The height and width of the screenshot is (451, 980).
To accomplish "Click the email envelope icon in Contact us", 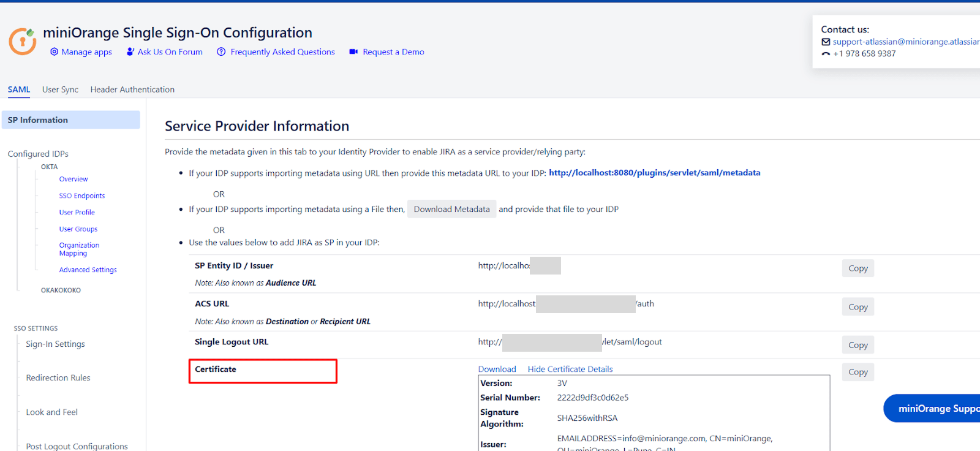I will tap(826, 42).
